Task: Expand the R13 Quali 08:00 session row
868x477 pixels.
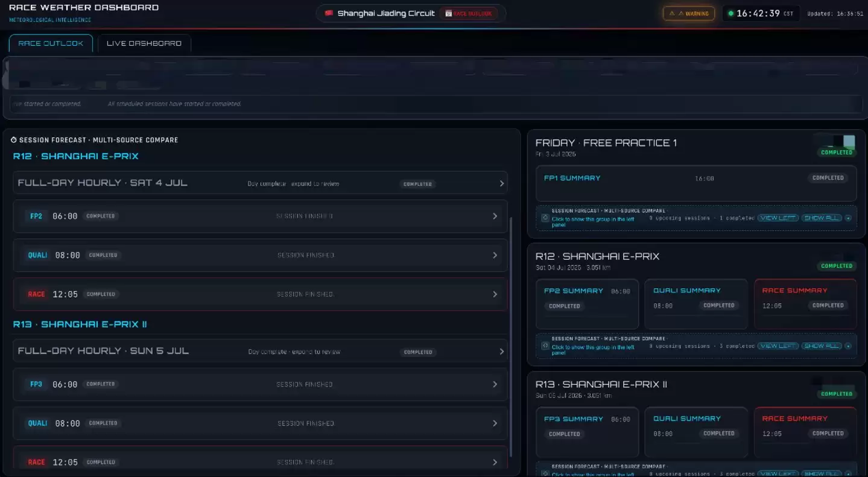Action: (x=260, y=423)
